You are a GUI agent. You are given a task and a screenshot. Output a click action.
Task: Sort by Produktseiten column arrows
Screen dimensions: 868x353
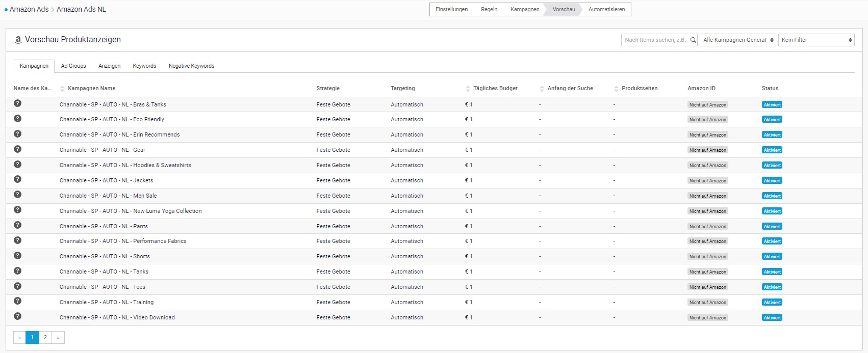click(x=617, y=89)
